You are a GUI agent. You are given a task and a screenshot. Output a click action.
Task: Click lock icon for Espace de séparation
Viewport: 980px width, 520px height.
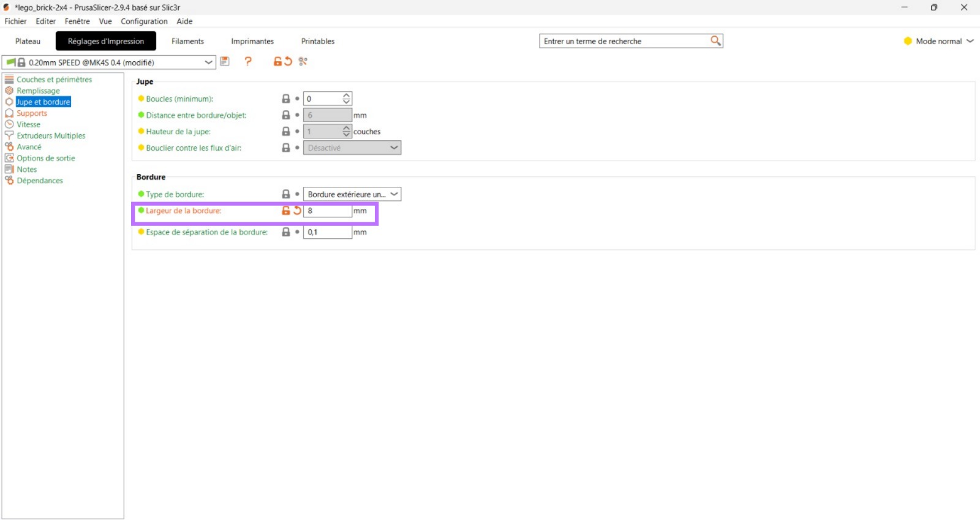coord(285,232)
